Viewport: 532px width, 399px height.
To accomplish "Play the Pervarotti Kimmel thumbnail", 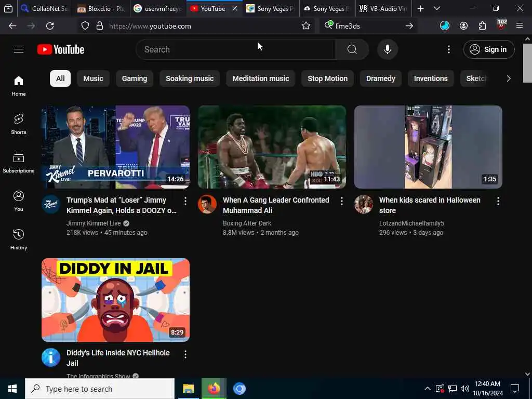I will click(x=116, y=147).
